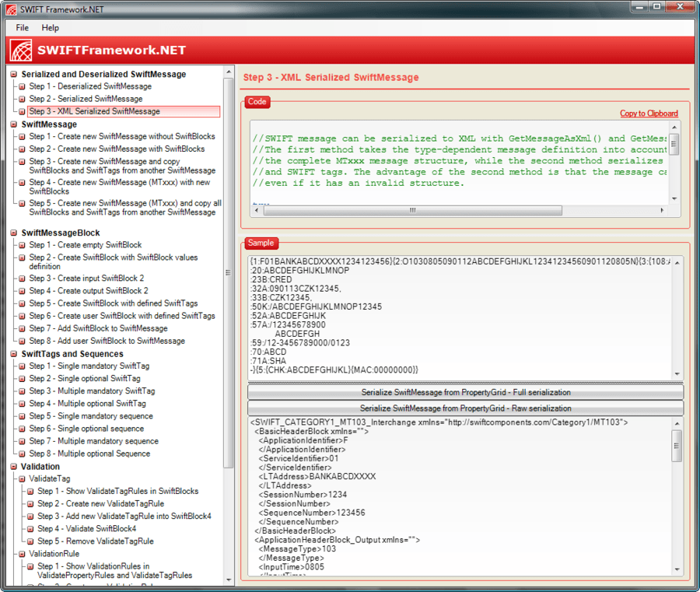Select Step 5 - Remove ValidateTagRule tree item
Viewport: 700px width, 592px height.
95,541
